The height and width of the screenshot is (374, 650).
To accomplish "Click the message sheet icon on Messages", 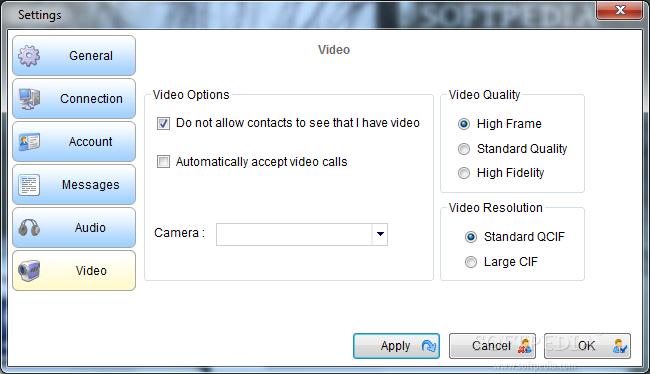I will pos(29,185).
